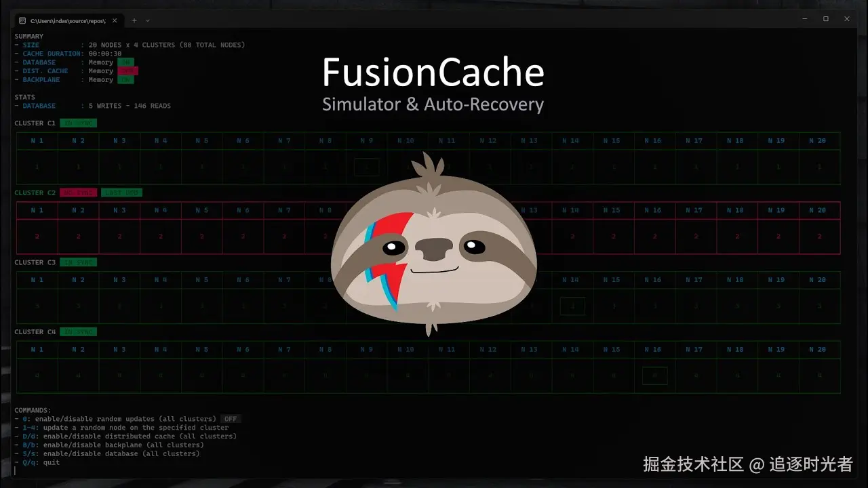Click the CLUSTER C1 label

[35, 123]
